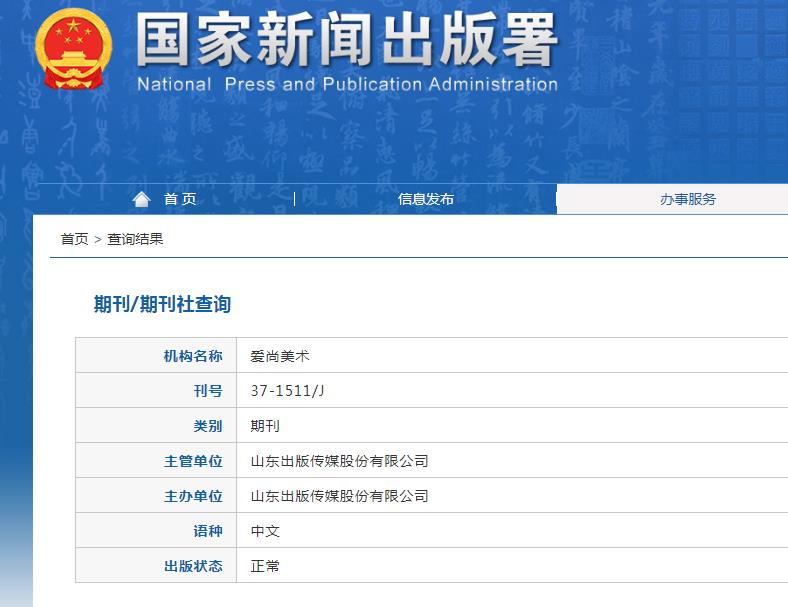Open the 办事服务 tab
Screen dimensions: 788x607
pyautogui.click(x=687, y=199)
